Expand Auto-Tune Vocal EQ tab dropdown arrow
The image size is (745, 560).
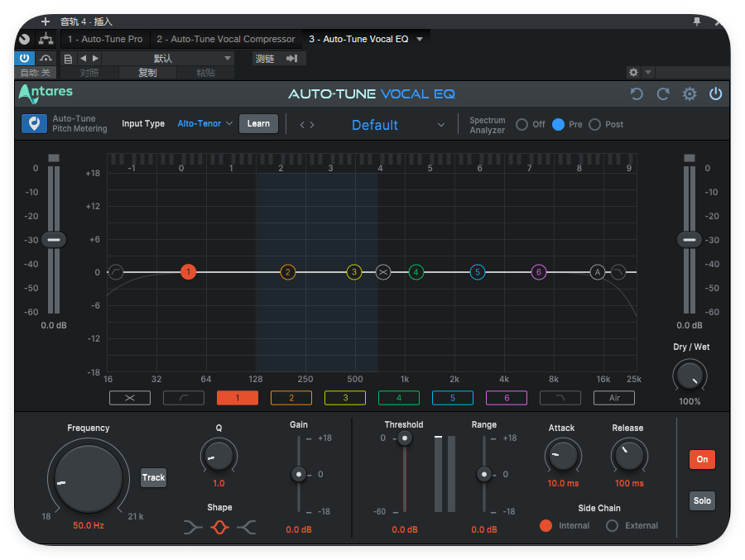(420, 39)
